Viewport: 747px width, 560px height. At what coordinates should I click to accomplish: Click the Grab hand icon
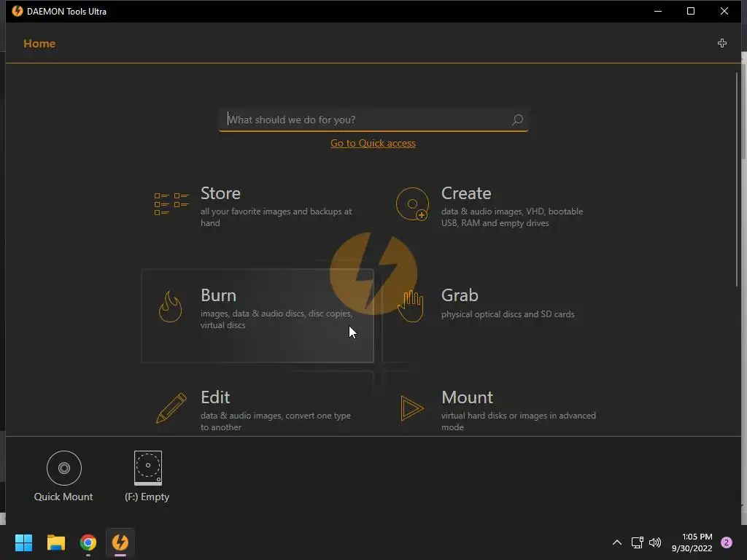411,306
